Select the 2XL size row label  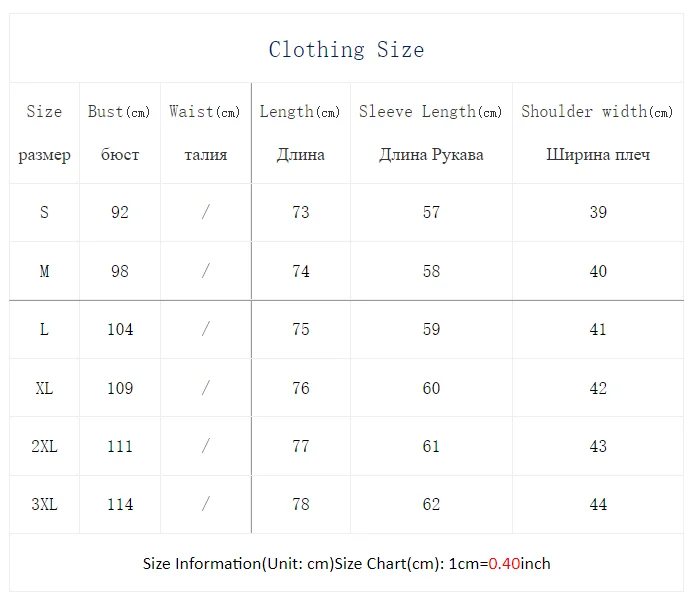[44, 446]
